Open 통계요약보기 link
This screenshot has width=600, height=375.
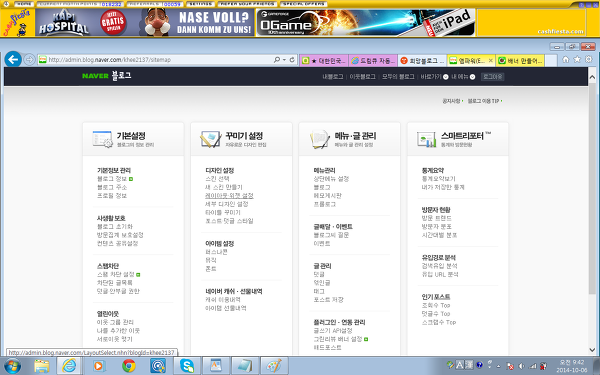coord(439,179)
